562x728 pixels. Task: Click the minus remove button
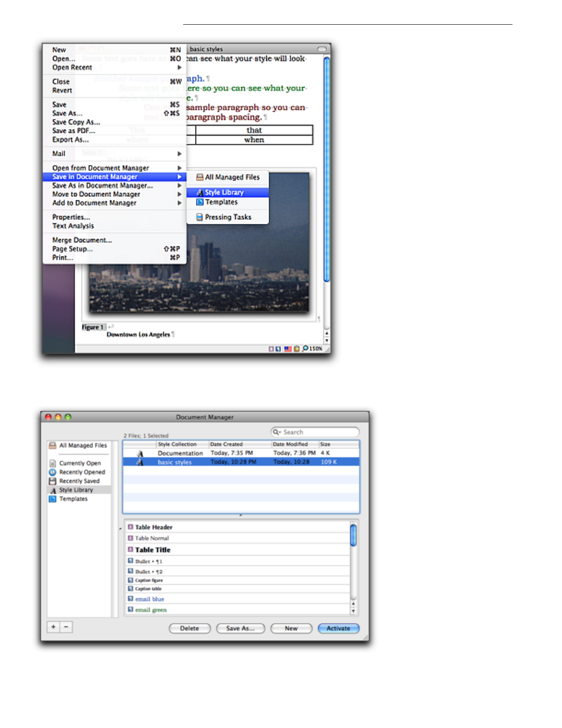[66, 627]
